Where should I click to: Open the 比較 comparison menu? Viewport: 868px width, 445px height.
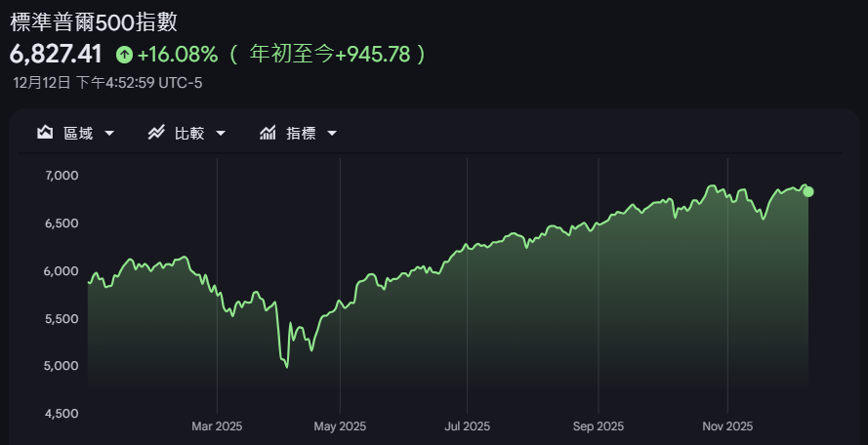(x=187, y=133)
